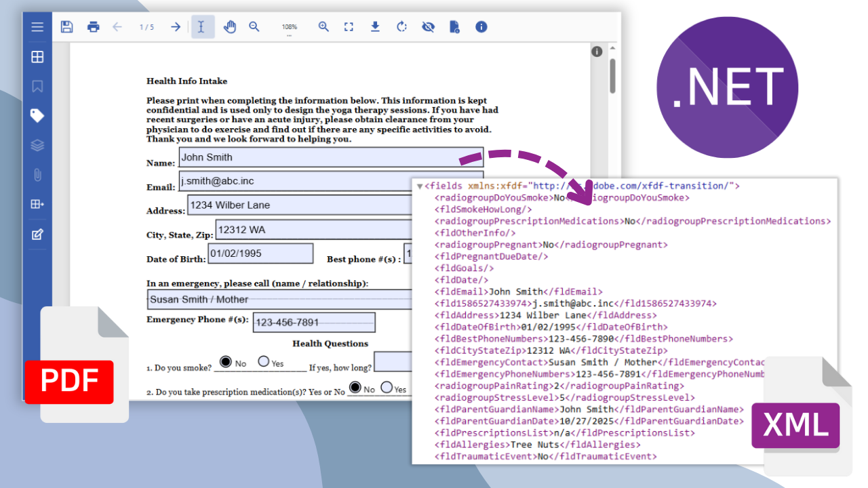Image resolution: width=868 pixels, height=488 pixels.
Task: Go to next page arrow
Action: point(176,27)
